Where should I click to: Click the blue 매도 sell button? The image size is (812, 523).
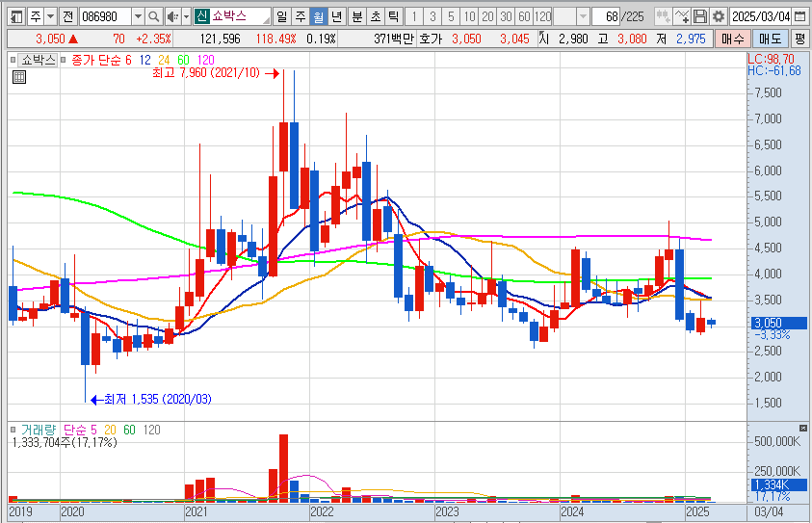pyautogui.click(x=770, y=39)
